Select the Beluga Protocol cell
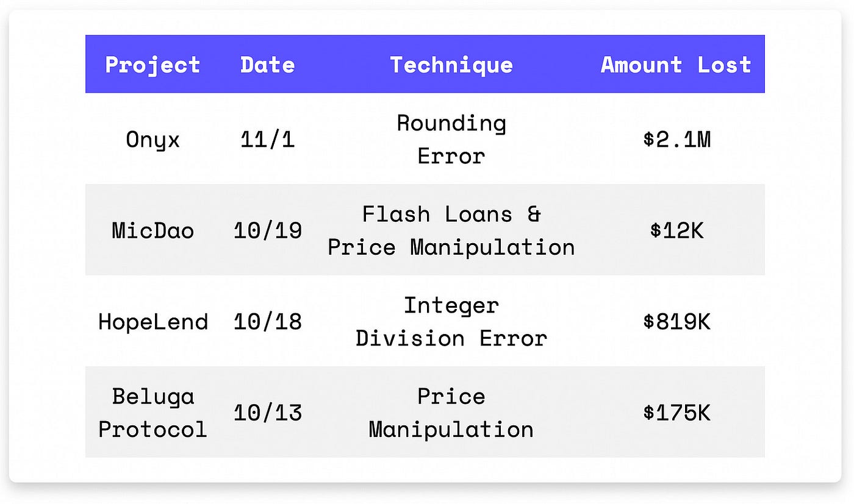This screenshot has width=854, height=504. point(152,413)
